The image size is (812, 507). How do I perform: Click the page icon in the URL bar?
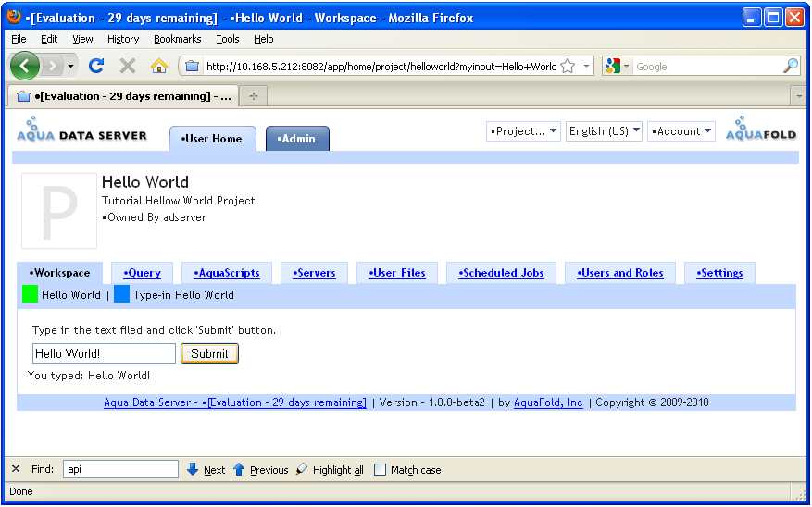pyautogui.click(x=193, y=67)
